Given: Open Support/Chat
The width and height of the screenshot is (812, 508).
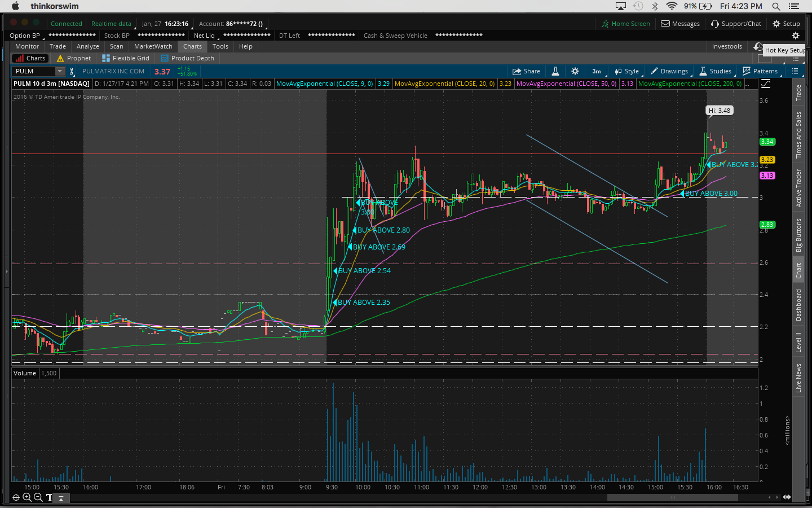Looking at the screenshot, I should [736, 24].
